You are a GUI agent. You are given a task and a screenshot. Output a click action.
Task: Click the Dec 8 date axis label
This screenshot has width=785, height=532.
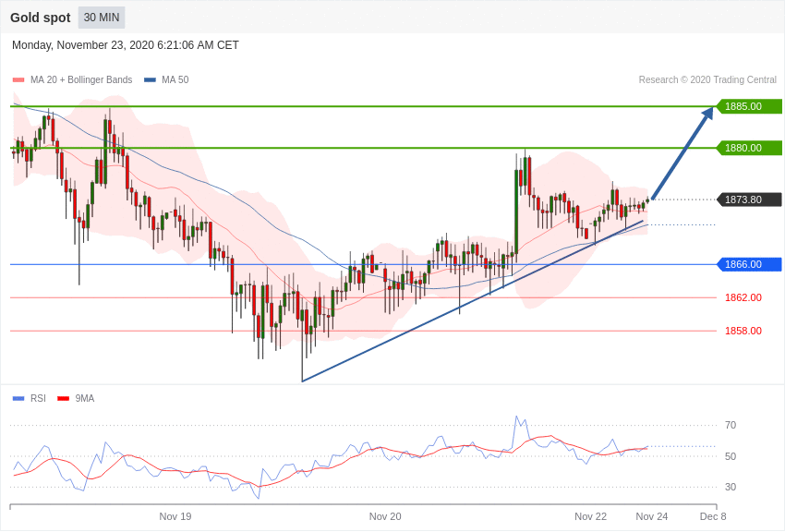(x=713, y=516)
